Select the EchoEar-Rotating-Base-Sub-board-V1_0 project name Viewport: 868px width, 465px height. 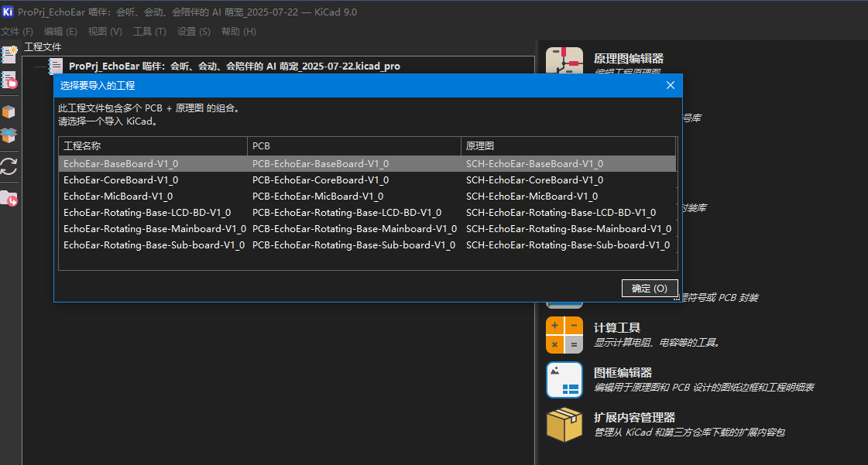tap(154, 245)
